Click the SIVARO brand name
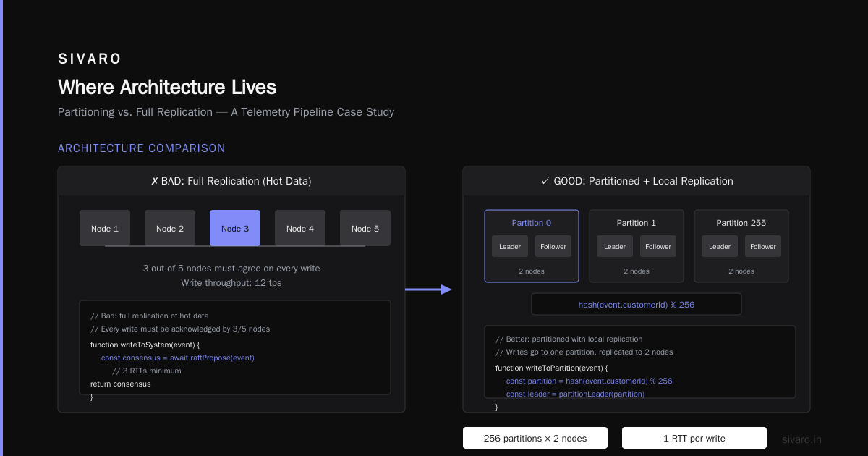 point(90,59)
